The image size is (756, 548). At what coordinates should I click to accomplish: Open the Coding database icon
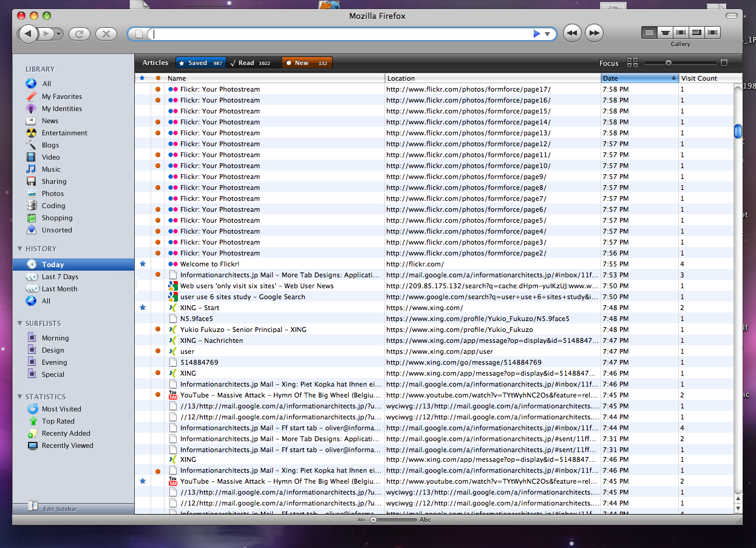pos(31,205)
